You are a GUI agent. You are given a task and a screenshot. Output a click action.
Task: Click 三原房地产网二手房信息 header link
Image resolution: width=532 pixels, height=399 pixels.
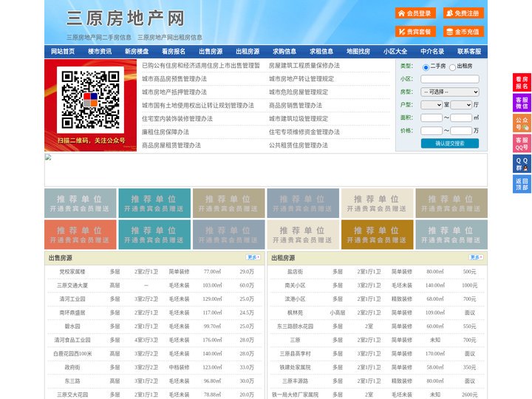point(99,38)
